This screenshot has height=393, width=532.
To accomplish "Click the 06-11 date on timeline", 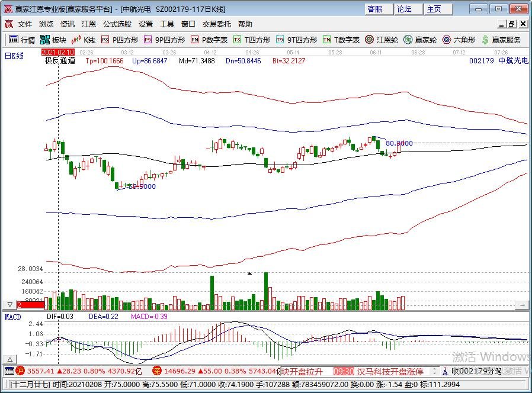I will (x=376, y=53).
